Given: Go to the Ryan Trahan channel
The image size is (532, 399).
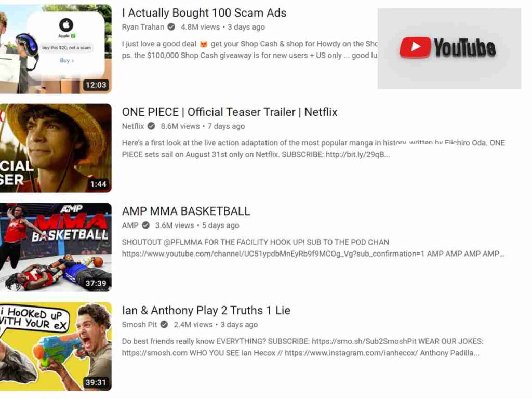Looking at the screenshot, I should pos(143,27).
